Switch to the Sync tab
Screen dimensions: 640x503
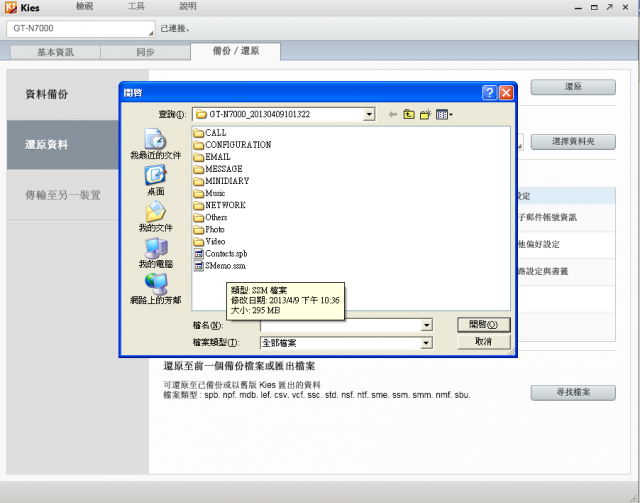145,52
